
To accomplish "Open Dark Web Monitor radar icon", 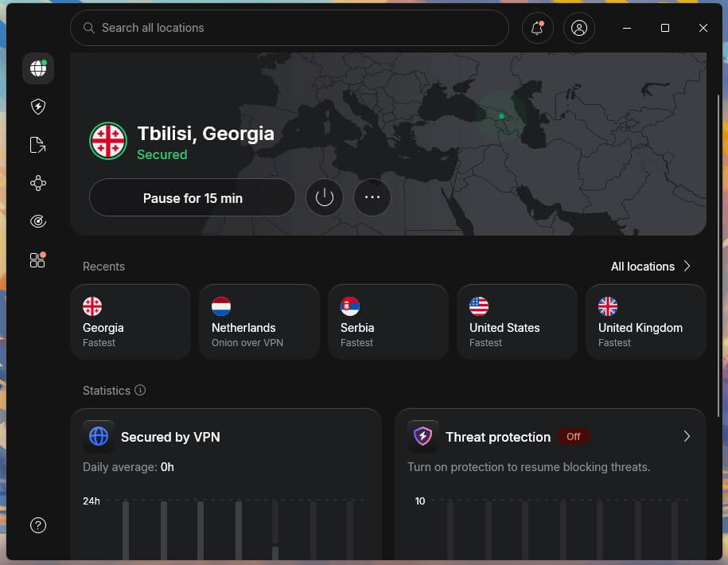I will [x=38, y=221].
